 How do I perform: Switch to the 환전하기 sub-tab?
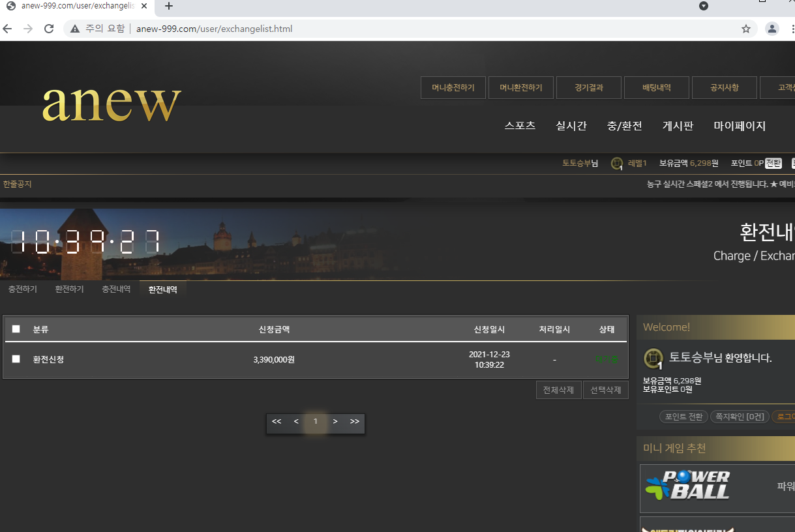click(x=70, y=289)
